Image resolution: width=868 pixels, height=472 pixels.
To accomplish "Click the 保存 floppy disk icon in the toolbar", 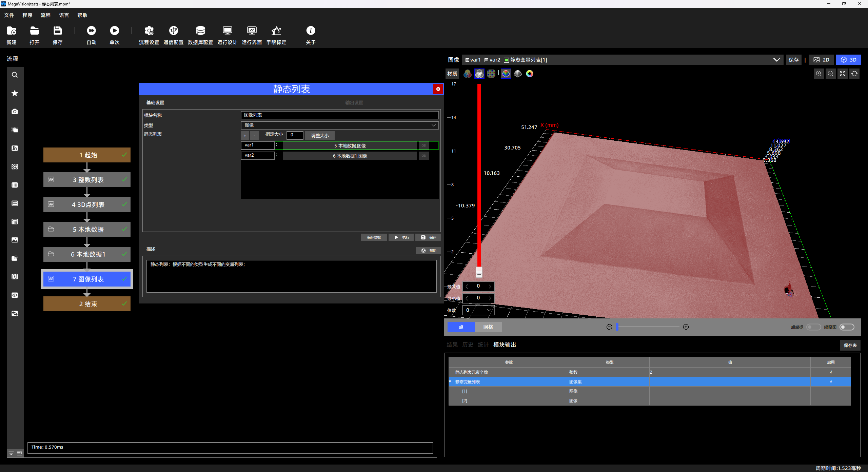I will 58,31.
